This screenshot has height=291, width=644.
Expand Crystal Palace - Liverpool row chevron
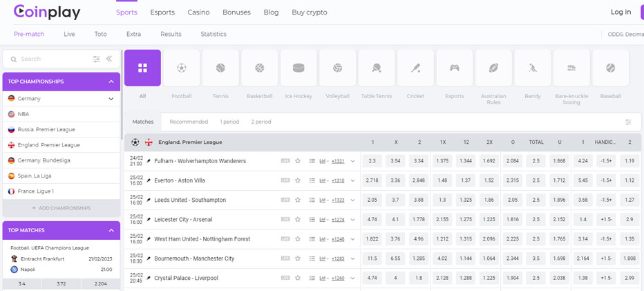pos(352,279)
